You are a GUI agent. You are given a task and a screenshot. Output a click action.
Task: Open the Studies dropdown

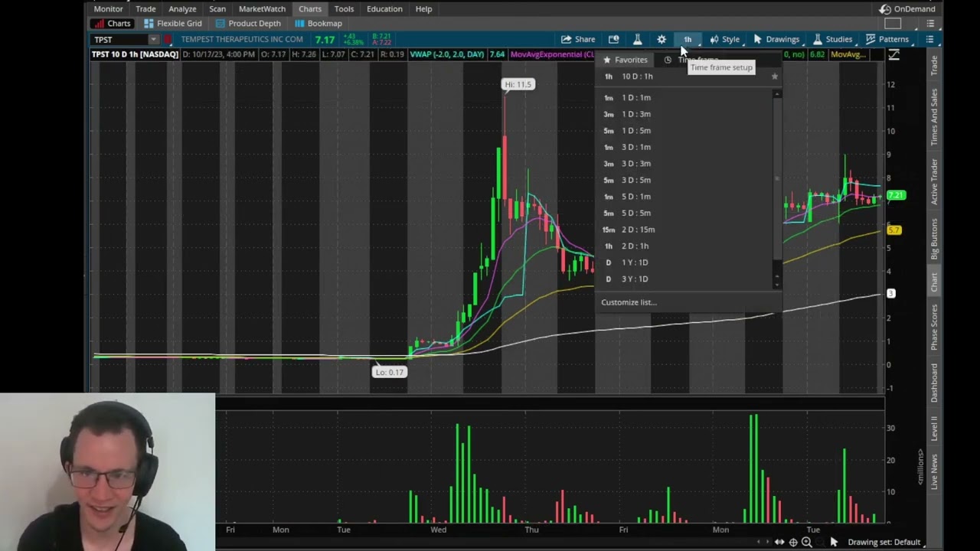point(832,39)
